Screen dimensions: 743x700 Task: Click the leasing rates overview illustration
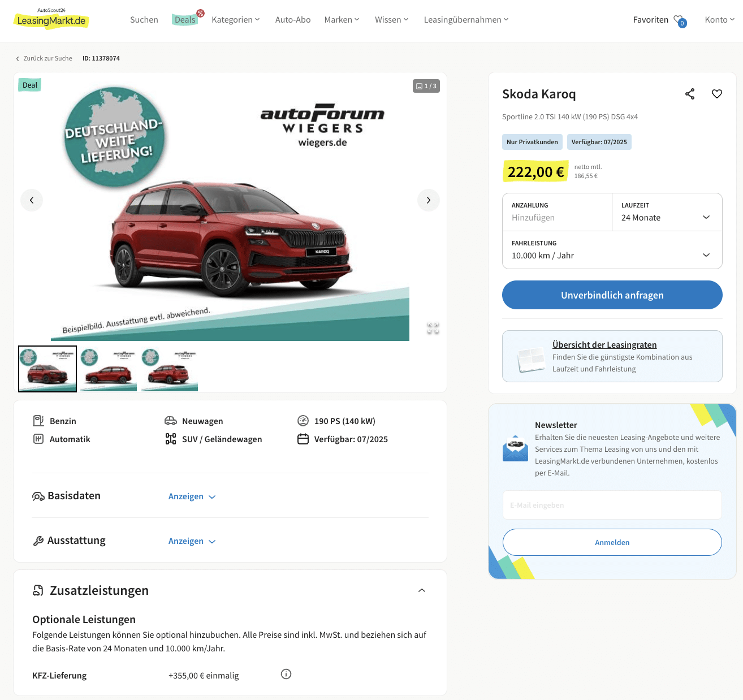(531, 359)
